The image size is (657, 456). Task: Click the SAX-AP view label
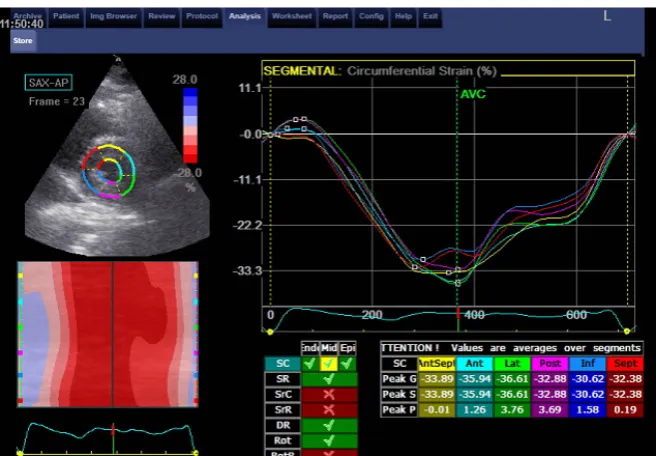tap(49, 83)
